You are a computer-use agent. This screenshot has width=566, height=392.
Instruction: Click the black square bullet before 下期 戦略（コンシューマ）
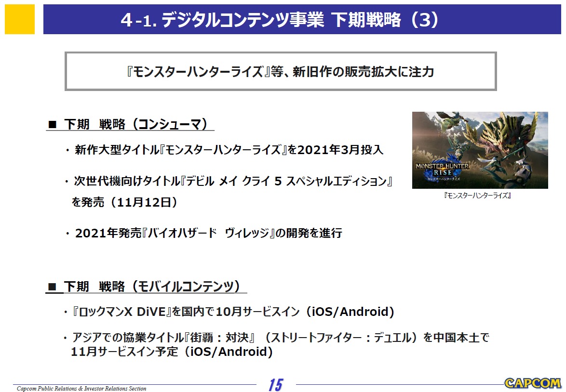click(53, 125)
